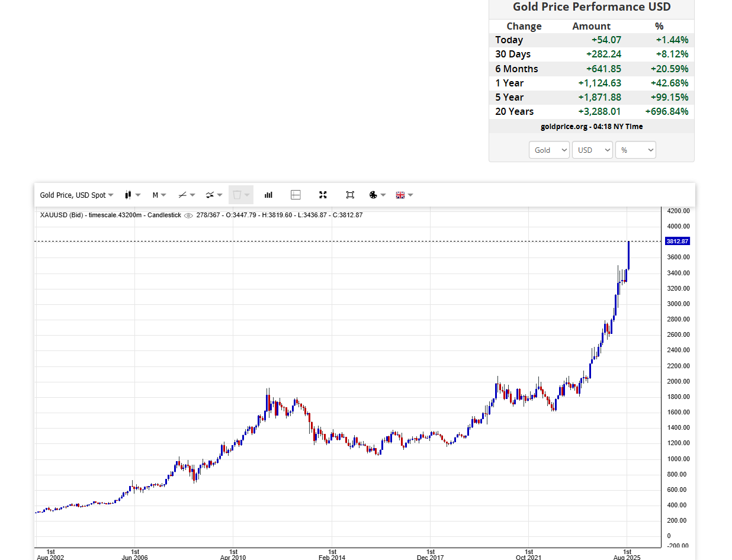Image resolution: width=732 pixels, height=560 pixels.
Task: Click the crosshair layout icon
Action: click(x=296, y=195)
